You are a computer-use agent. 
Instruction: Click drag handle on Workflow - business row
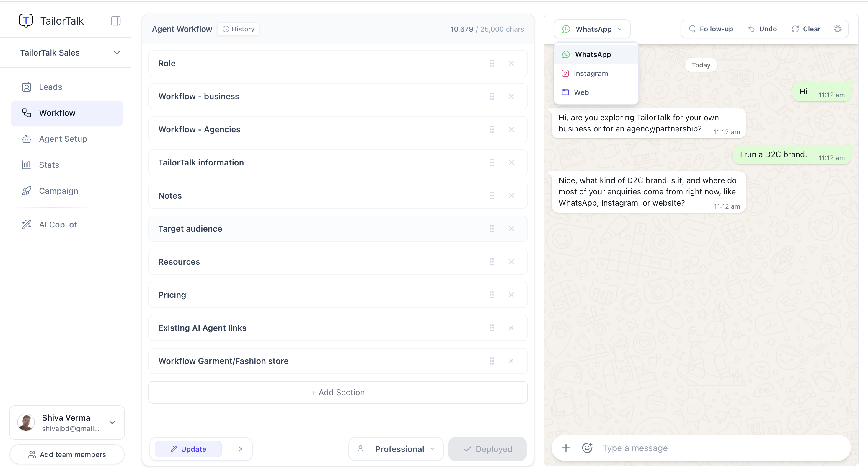492,96
